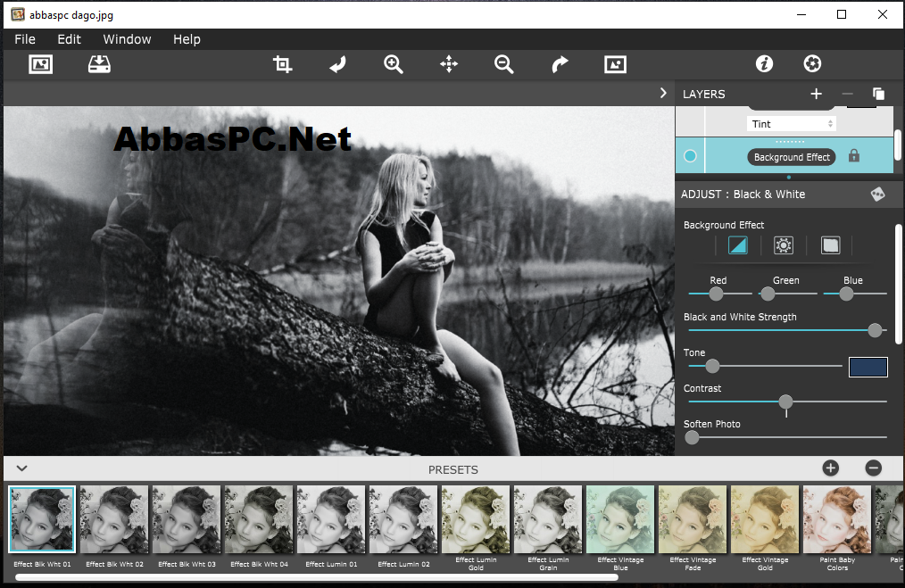Select the Vintage frame effect icon
The height and width of the screenshot is (588, 905).
pyautogui.click(x=831, y=245)
